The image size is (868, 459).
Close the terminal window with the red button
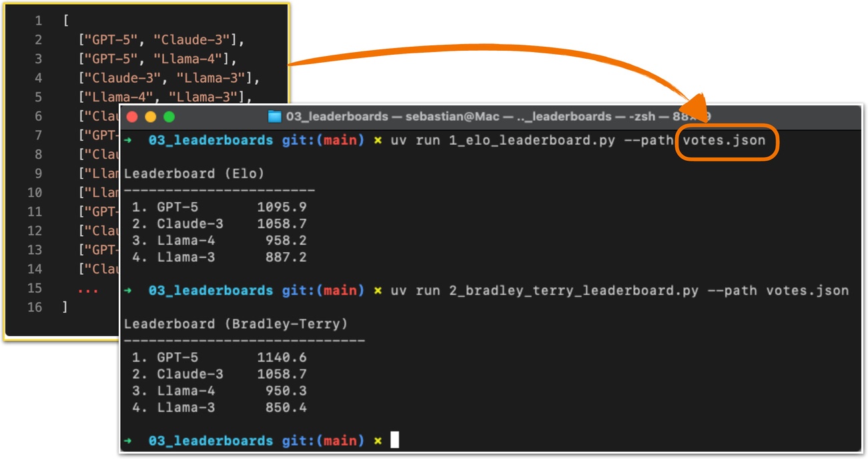132,117
